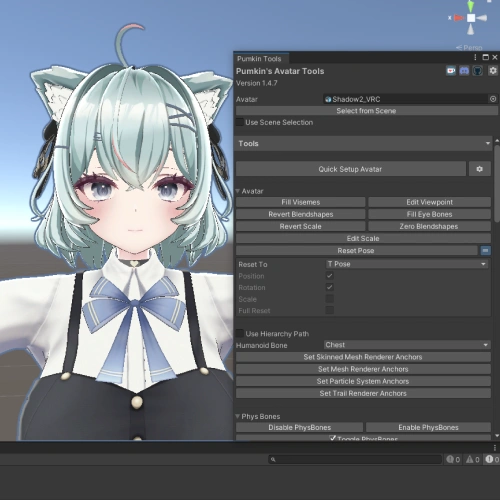Click Set Skinned Mesh Renderer Anchors
The width and height of the screenshot is (500, 500).
363,357
